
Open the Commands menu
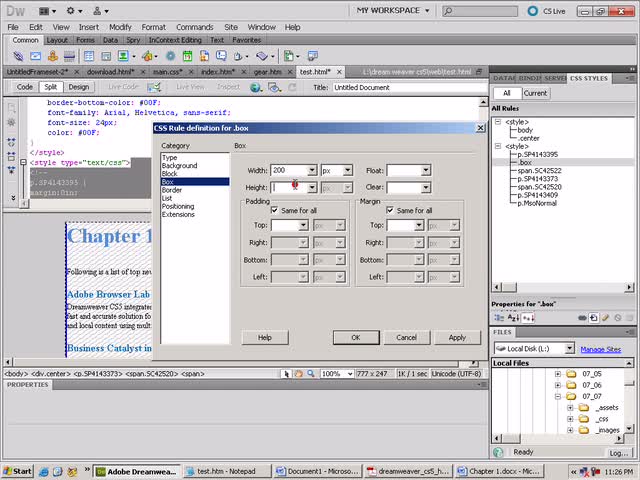point(195,27)
